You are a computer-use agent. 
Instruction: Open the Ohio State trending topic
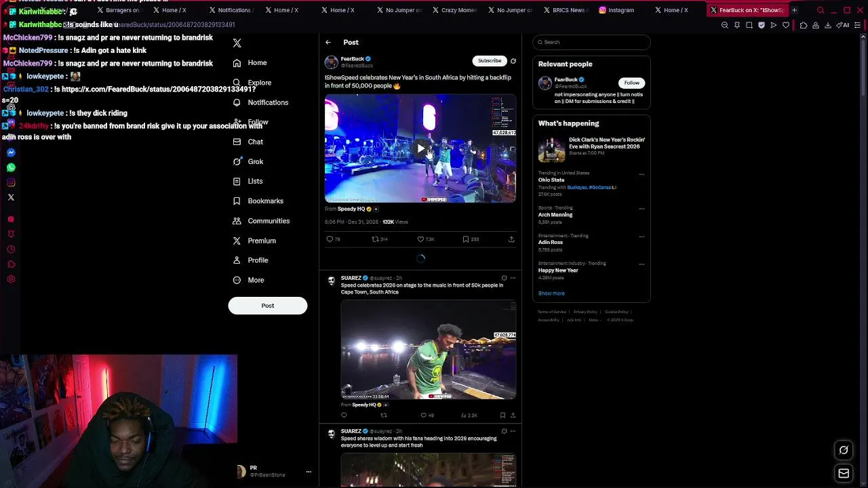click(x=551, y=180)
